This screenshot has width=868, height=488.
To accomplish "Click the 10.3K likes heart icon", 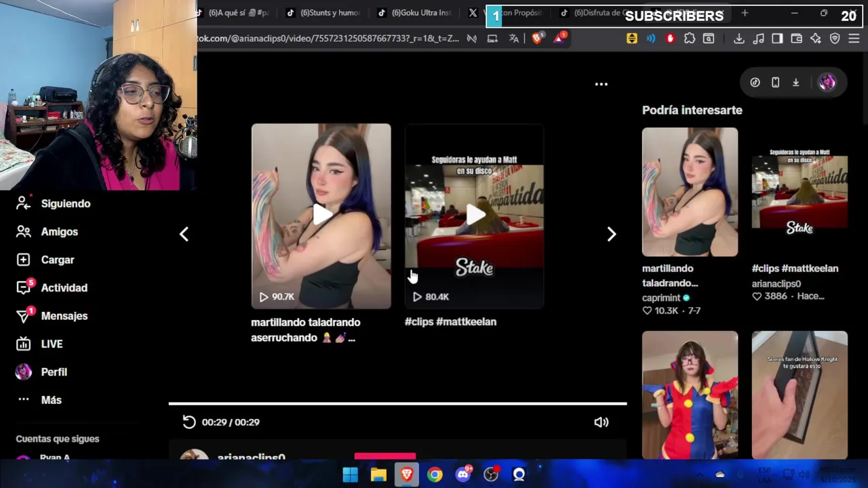I will pos(647,310).
